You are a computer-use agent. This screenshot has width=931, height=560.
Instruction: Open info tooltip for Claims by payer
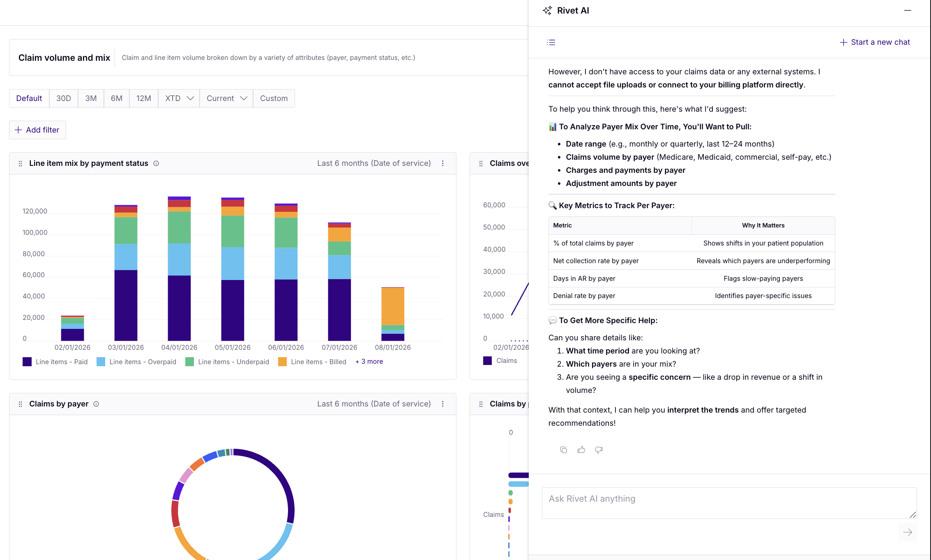(96, 404)
